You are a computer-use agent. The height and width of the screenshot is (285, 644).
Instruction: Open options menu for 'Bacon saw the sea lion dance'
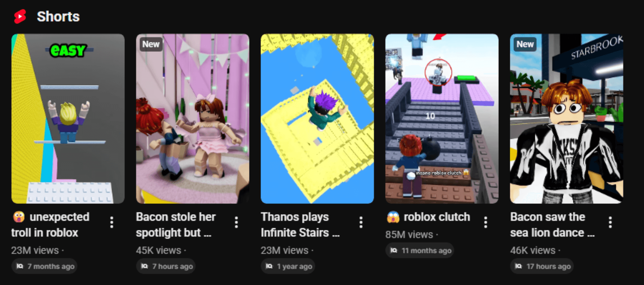[610, 222]
